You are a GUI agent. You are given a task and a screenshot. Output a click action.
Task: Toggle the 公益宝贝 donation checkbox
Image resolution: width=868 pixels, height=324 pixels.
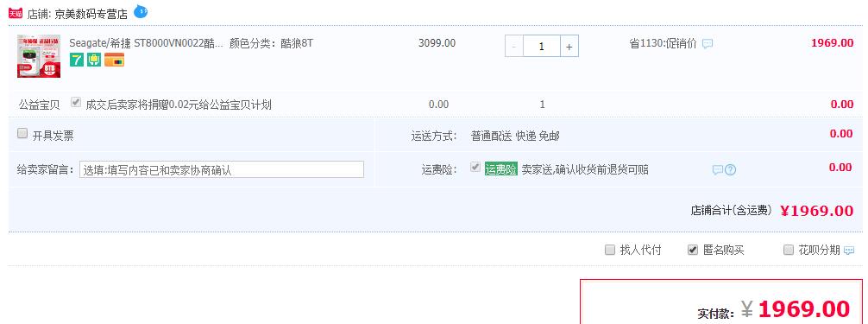coord(76,102)
